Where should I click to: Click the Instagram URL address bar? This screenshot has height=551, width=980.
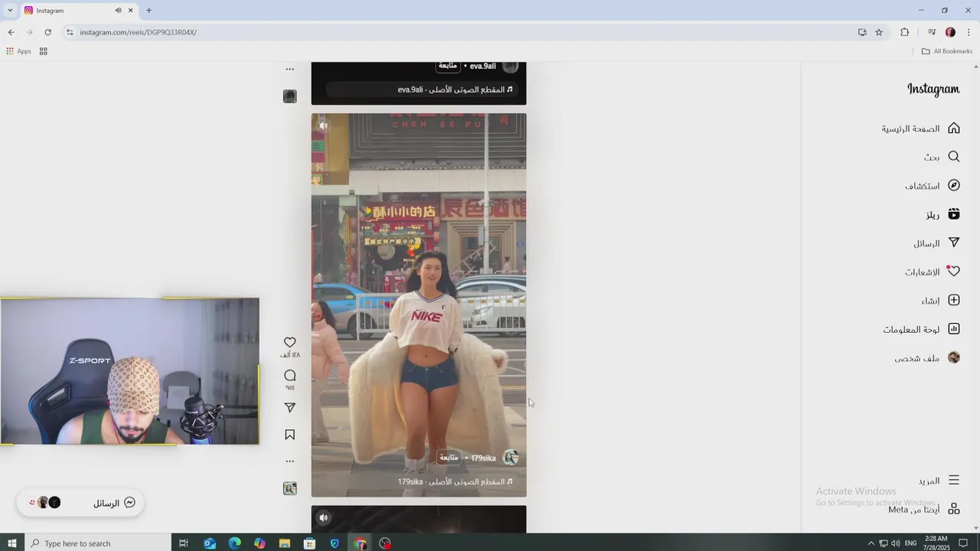coord(459,32)
